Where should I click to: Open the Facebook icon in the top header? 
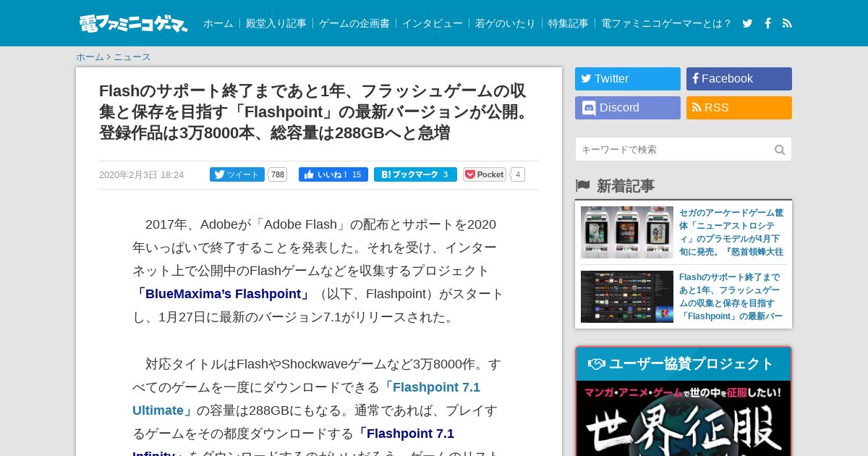pyautogui.click(x=767, y=23)
